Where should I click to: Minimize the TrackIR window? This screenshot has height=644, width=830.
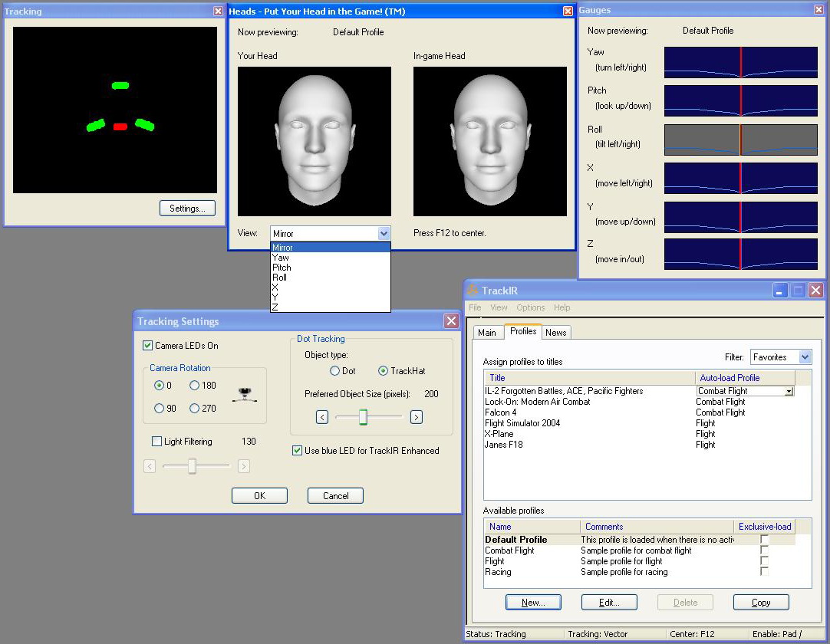[779, 291]
